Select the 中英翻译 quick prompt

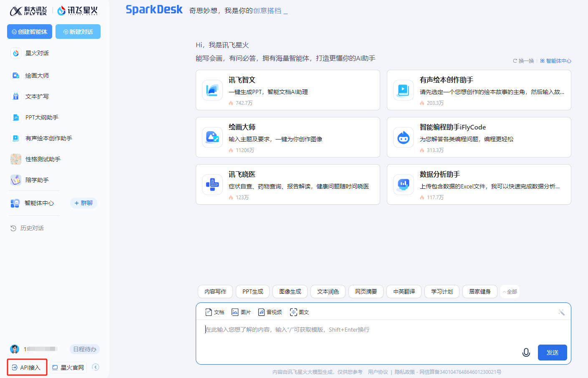tap(404, 292)
